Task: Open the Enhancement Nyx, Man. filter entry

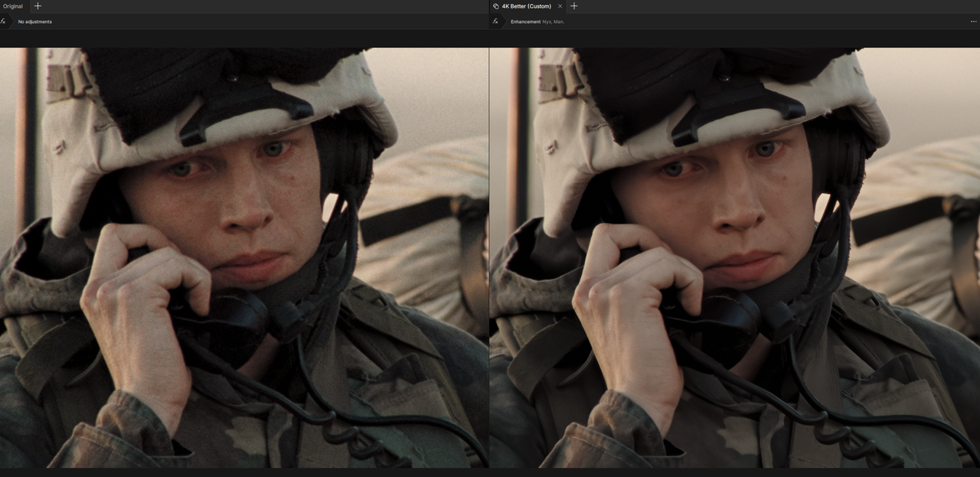Action: (x=537, y=21)
